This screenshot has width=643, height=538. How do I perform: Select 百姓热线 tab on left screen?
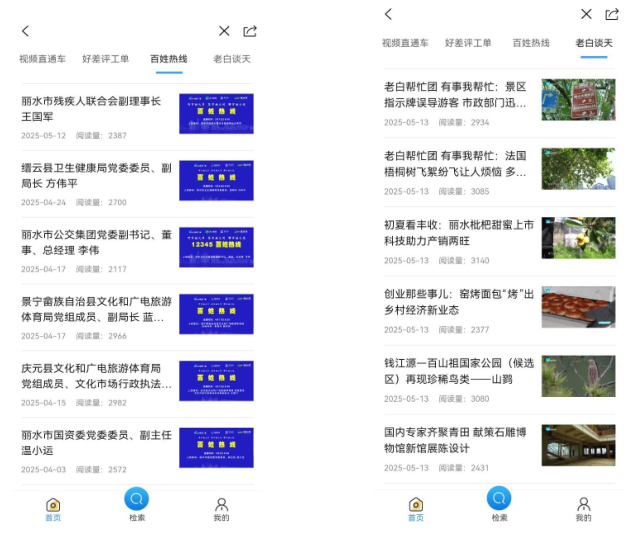pyautogui.click(x=169, y=59)
